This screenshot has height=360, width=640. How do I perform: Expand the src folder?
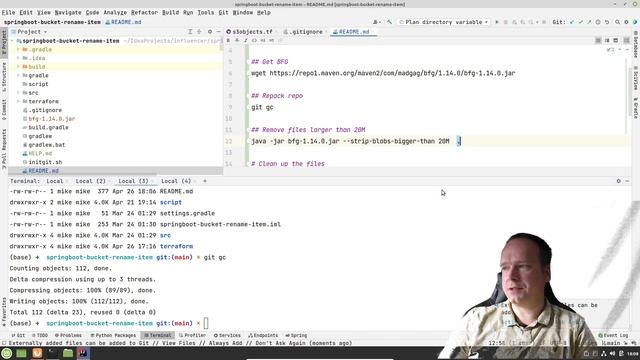(18, 93)
